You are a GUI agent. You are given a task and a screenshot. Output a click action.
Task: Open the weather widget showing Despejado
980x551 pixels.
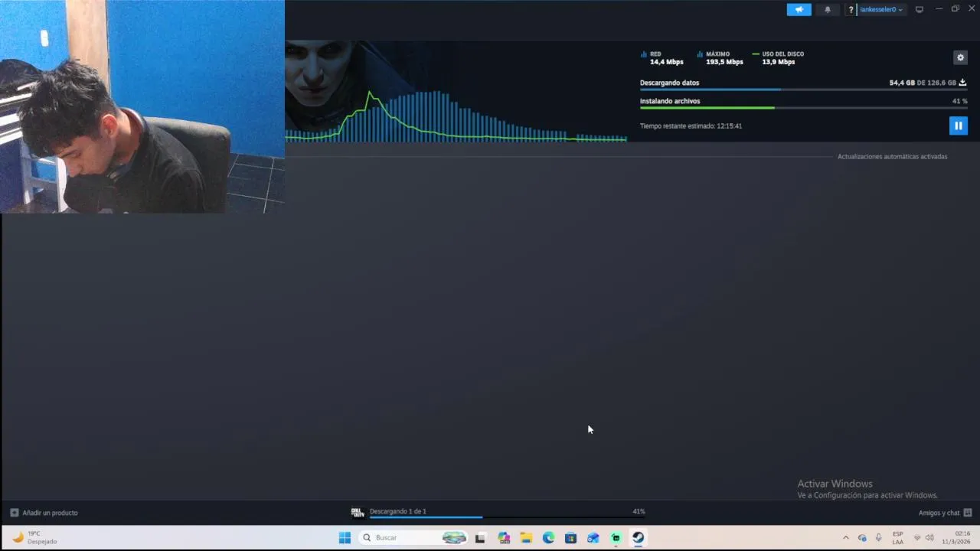pyautogui.click(x=34, y=537)
